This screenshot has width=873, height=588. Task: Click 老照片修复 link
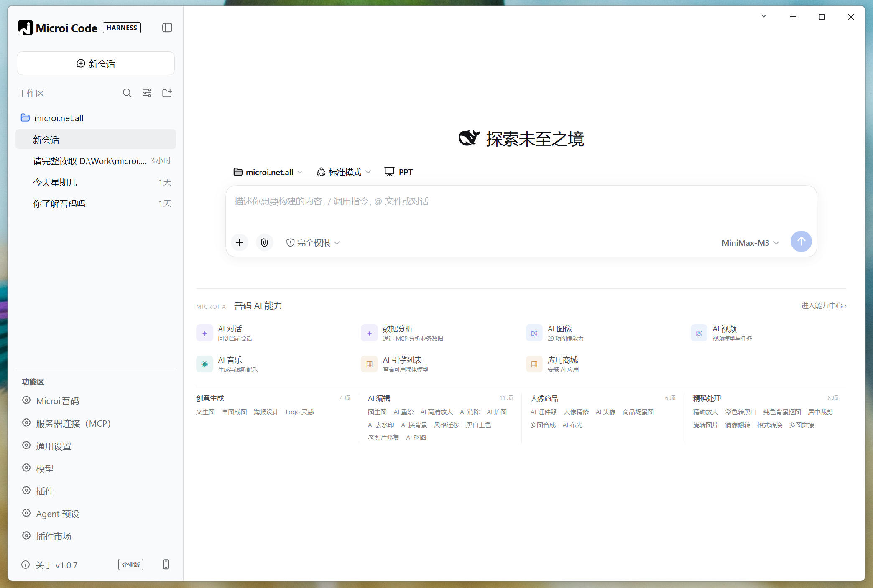383,437
